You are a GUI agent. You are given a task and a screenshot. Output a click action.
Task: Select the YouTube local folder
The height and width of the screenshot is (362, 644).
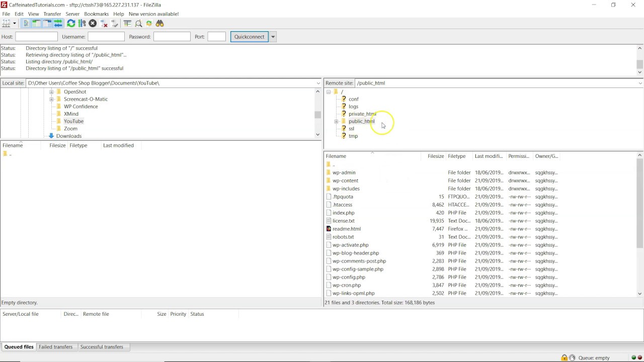73,121
